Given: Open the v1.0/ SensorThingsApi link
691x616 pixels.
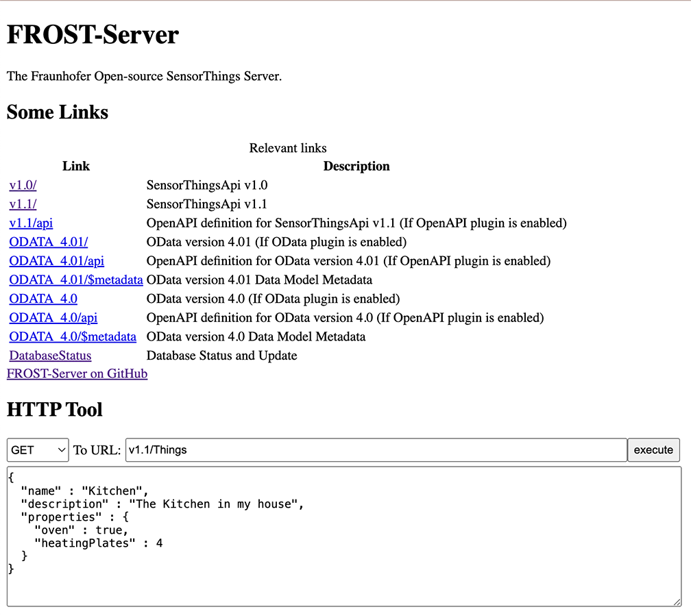Looking at the screenshot, I should [23, 185].
